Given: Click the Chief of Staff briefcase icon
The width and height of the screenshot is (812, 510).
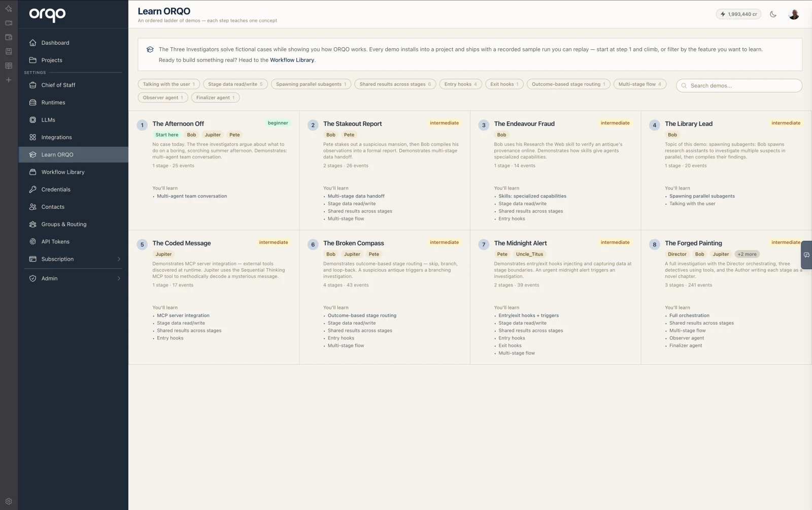Looking at the screenshot, I should tap(33, 85).
